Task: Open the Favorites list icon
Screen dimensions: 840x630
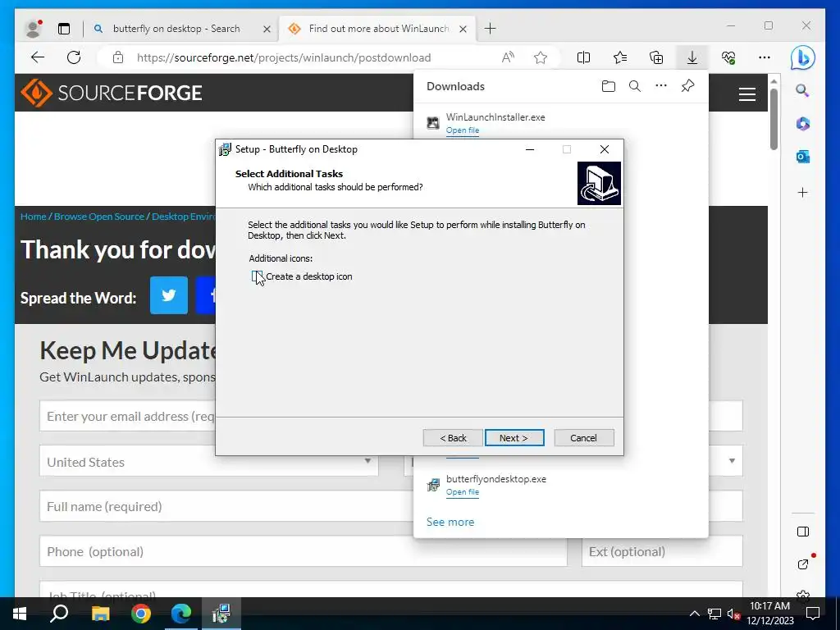Action: (620, 57)
